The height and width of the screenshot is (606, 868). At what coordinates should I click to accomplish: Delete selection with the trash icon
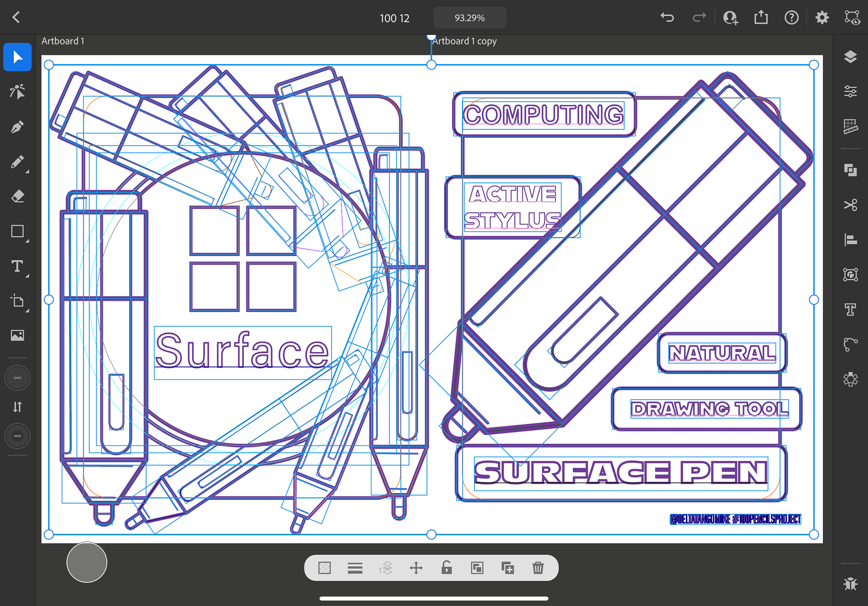[x=538, y=568]
